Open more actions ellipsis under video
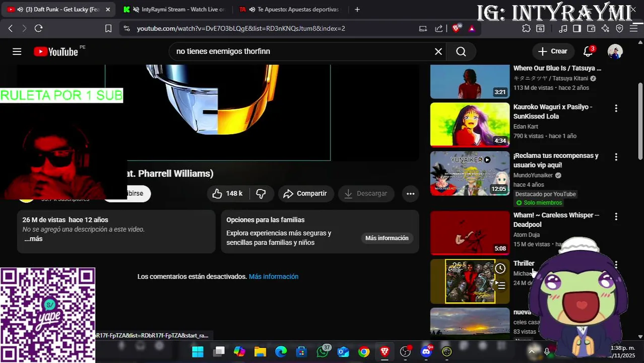Viewport: 644px width, 363px height. pyautogui.click(x=411, y=194)
